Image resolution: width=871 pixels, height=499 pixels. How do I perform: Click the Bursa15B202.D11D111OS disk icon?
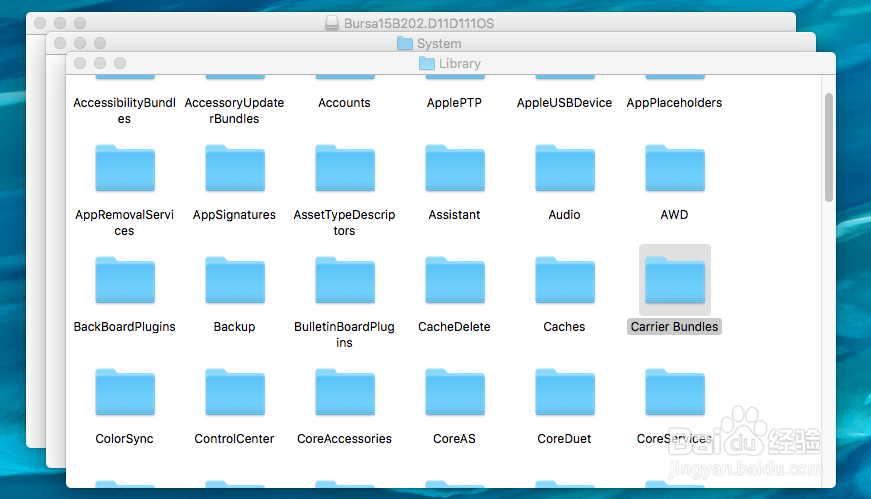click(x=332, y=23)
